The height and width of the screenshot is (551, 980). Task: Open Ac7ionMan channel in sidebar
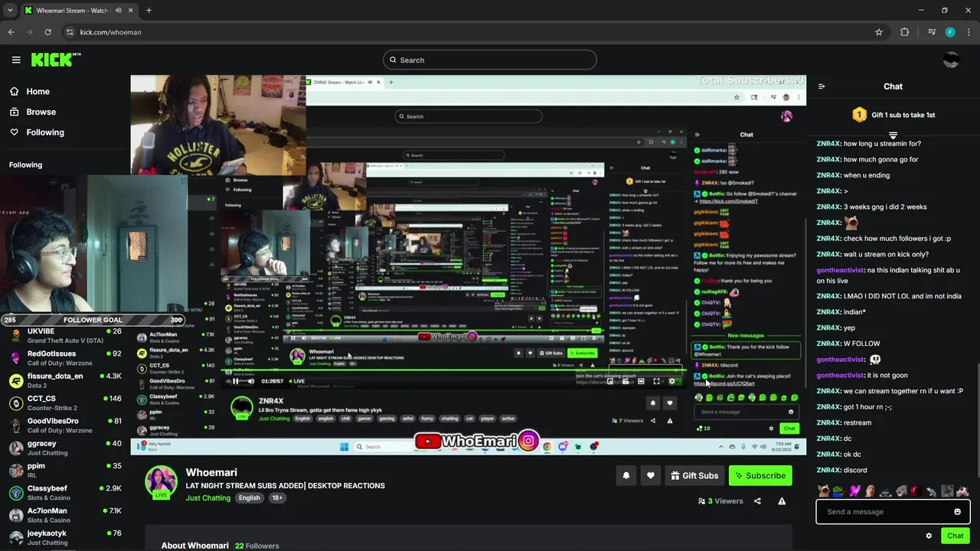pyautogui.click(x=65, y=515)
